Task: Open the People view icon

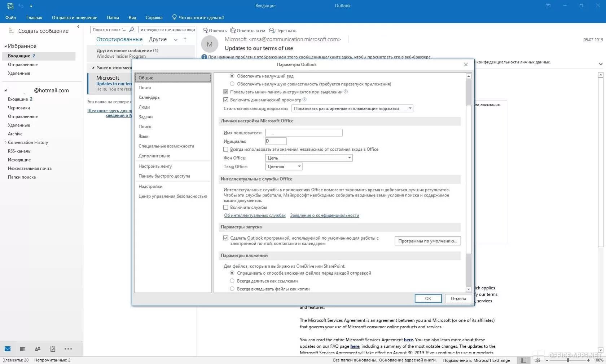Action: pos(38,349)
